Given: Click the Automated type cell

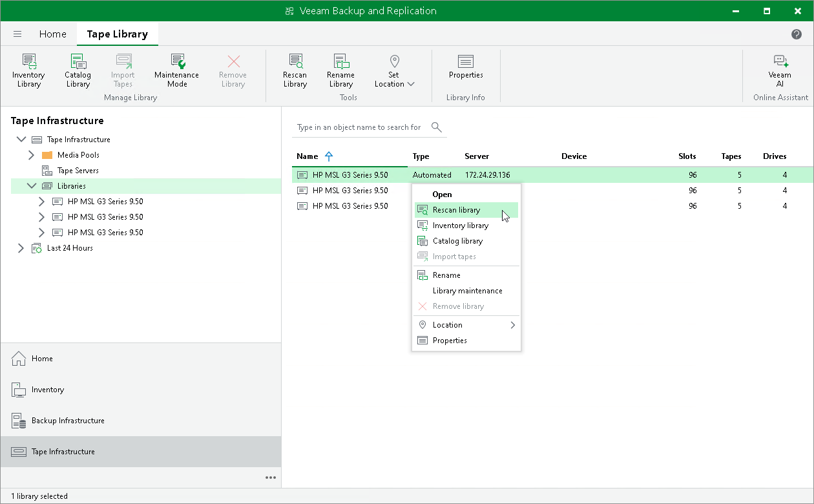Looking at the screenshot, I should (432, 175).
